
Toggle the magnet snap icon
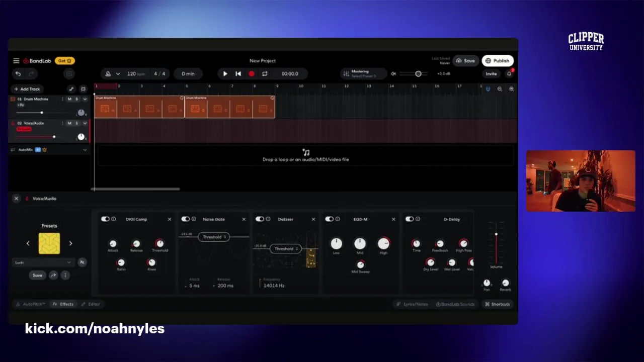point(488,89)
